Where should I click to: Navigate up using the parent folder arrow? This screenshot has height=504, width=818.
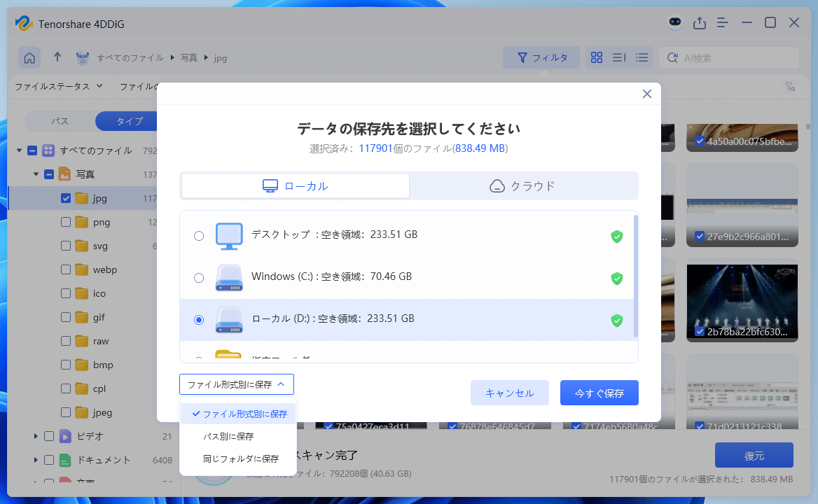pos(57,57)
